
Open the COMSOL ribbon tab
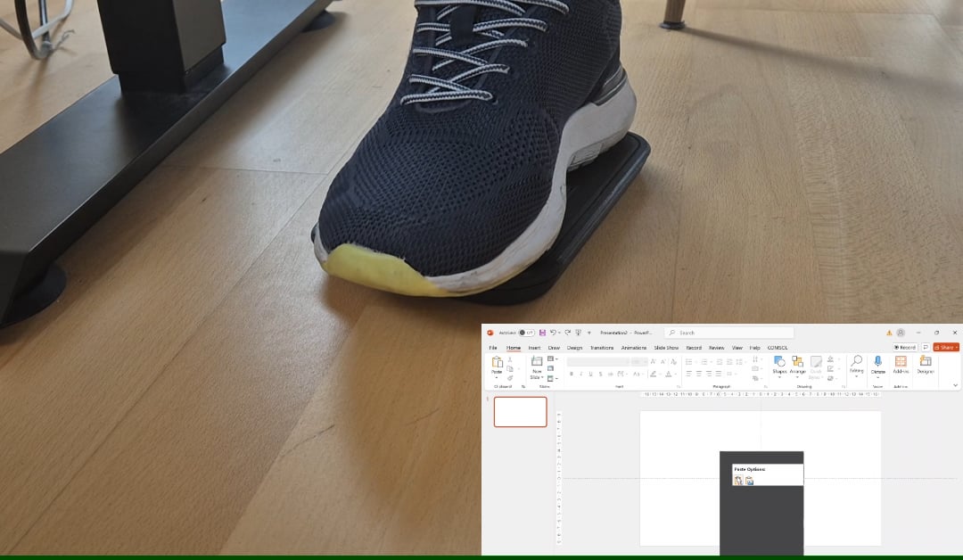click(x=778, y=348)
